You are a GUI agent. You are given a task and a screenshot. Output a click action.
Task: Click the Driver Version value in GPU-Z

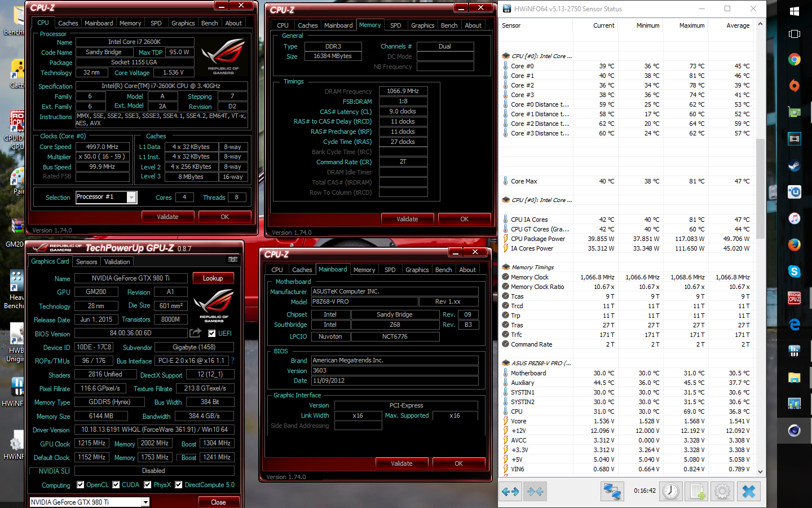[155, 430]
